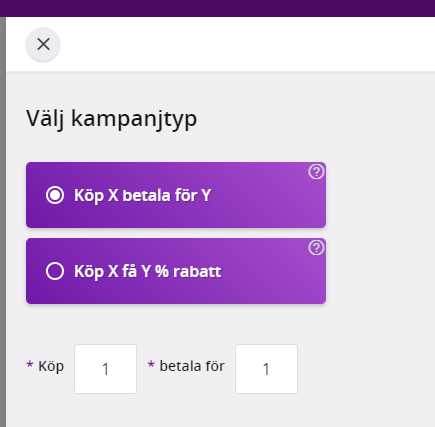Click the "Köp" field label
This screenshot has width=435, height=427.
(51, 366)
